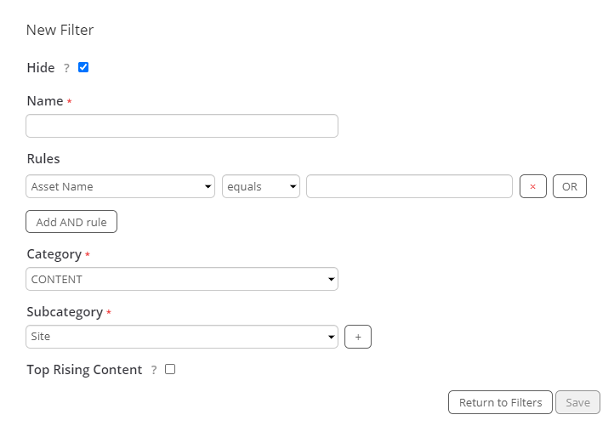Click the OR button in the rule row
This screenshot has width=614, height=426.
pos(569,186)
